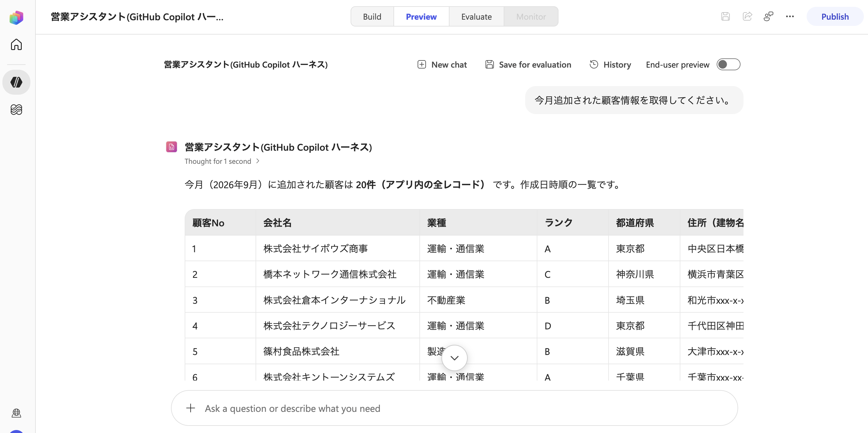The image size is (868, 433).
Task: Click the rank D cell in row 4
Action: pyautogui.click(x=573, y=325)
